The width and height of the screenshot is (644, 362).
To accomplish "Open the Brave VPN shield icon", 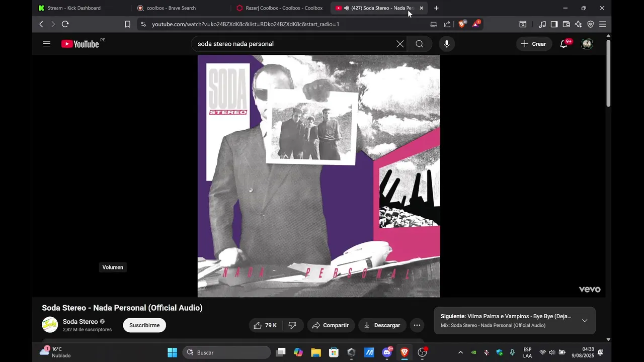I will click(x=590, y=24).
